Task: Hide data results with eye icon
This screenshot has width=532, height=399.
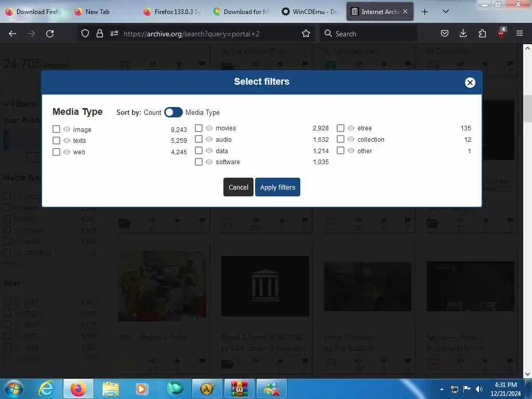Action: (x=209, y=150)
